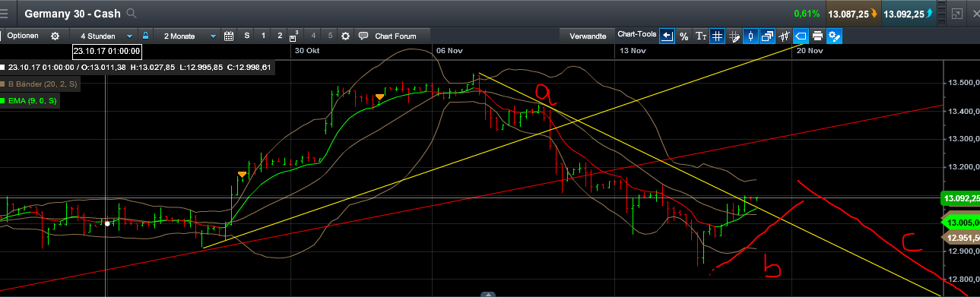Click the crosshair date box 23.10.17 01:00:00
Image resolution: width=980 pixels, height=297 pixels.
click(107, 52)
